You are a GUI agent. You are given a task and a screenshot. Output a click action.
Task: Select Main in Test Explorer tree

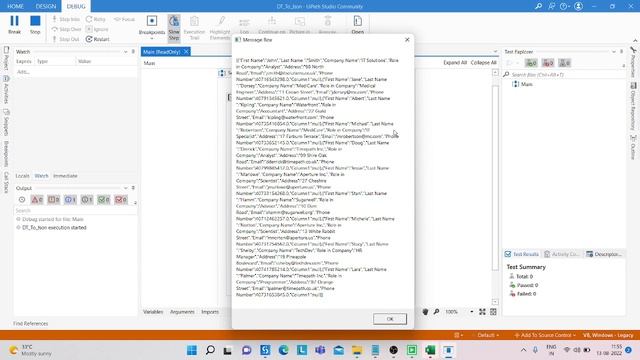[527, 84]
